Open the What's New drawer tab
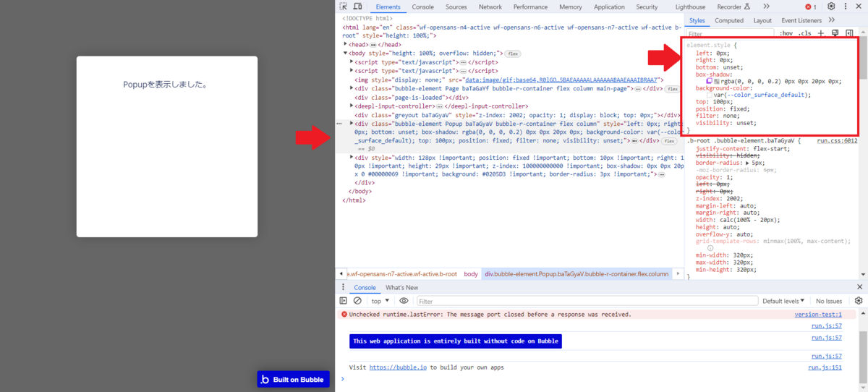The image size is (868, 392). click(401, 287)
